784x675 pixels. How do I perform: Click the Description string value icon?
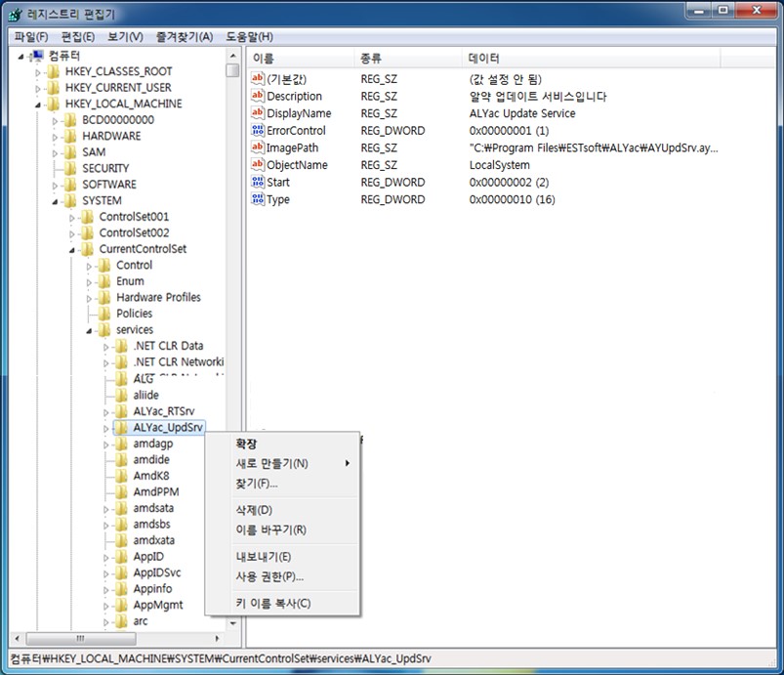click(x=259, y=97)
